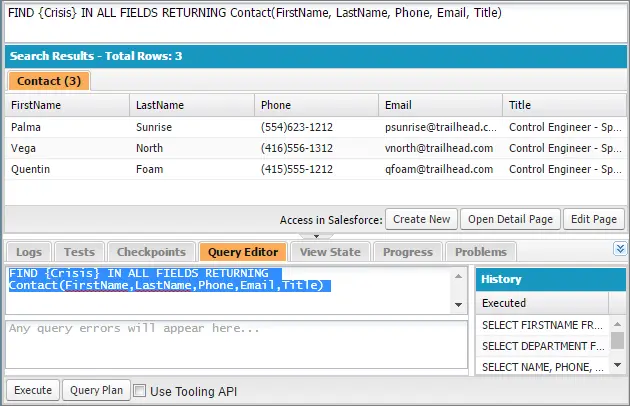Click the History list scroll-up arrow
The width and height of the screenshot is (630, 406).
point(618,324)
